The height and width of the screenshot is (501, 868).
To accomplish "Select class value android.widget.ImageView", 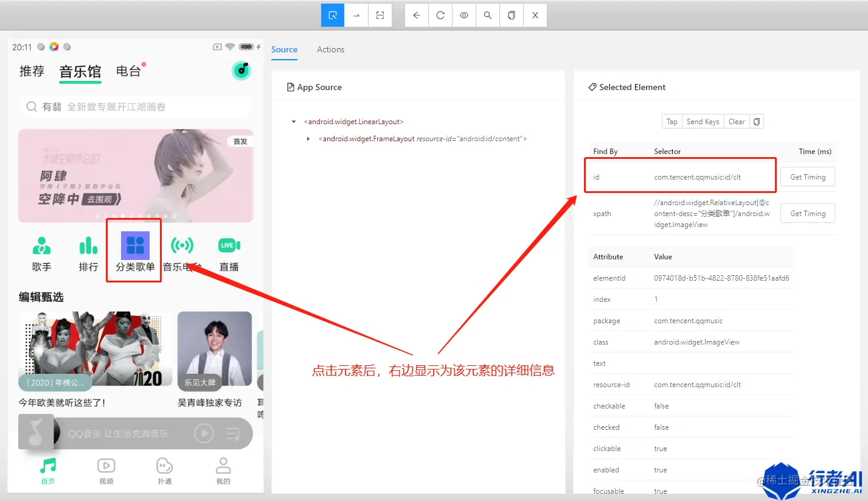I will coord(697,342).
